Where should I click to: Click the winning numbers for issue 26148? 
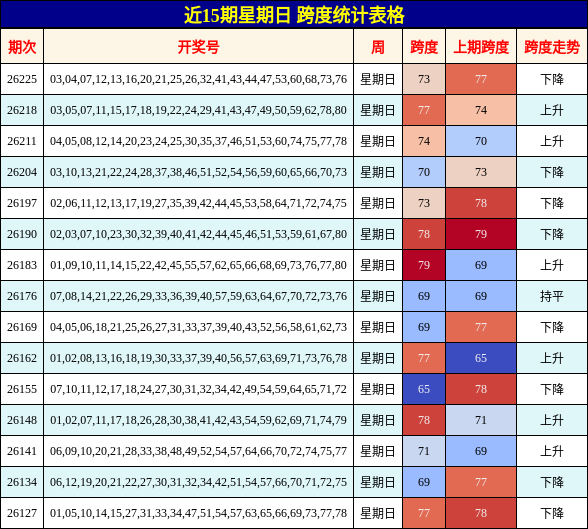[198, 420]
